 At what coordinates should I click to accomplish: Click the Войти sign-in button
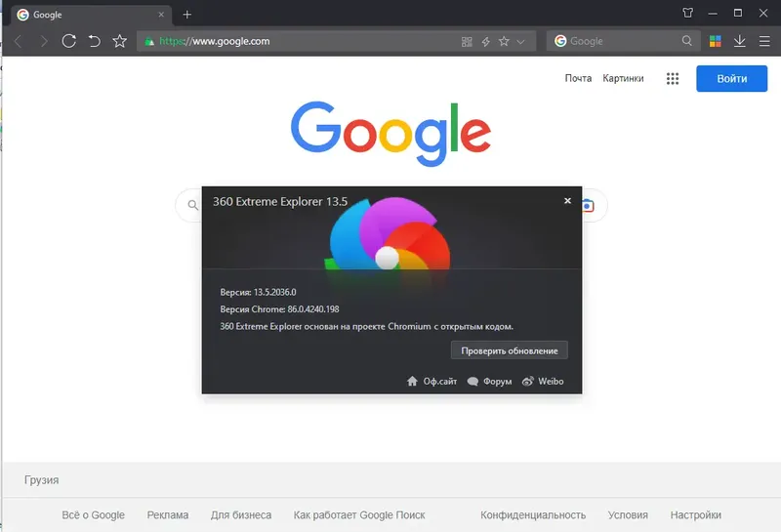[x=731, y=79]
